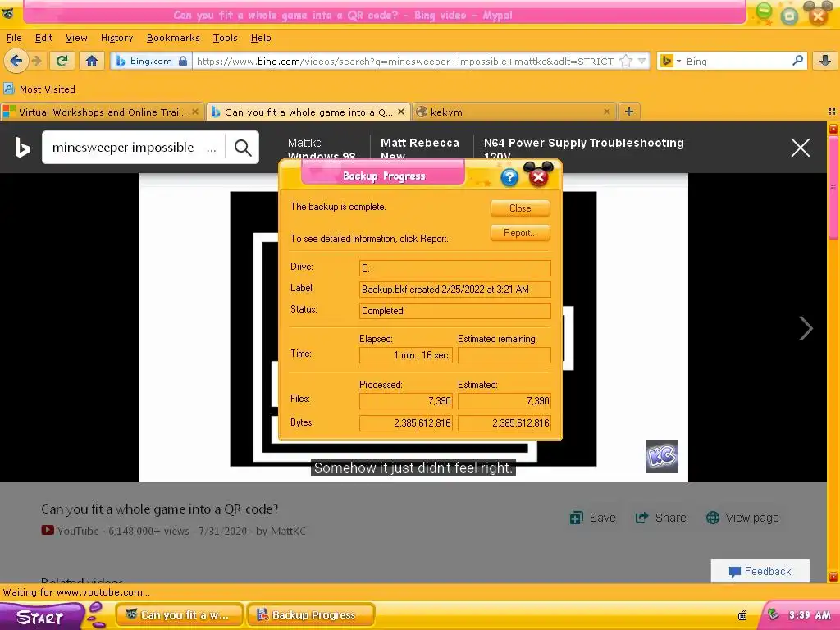
Task: Switch to Backup Progress taskbar button
Action: 311,615
